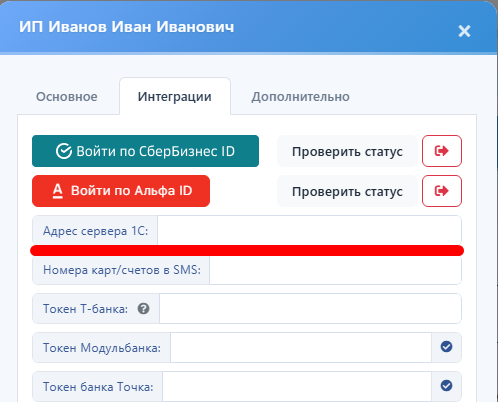Viewport: 498px width, 402px height.
Task: Click the ИП Иванов Иван Иванович dialog title
Action: click(127, 27)
